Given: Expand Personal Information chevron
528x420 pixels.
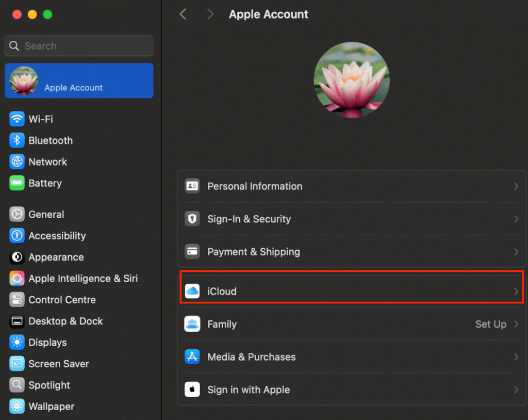Looking at the screenshot, I should pyautogui.click(x=516, y=186).
